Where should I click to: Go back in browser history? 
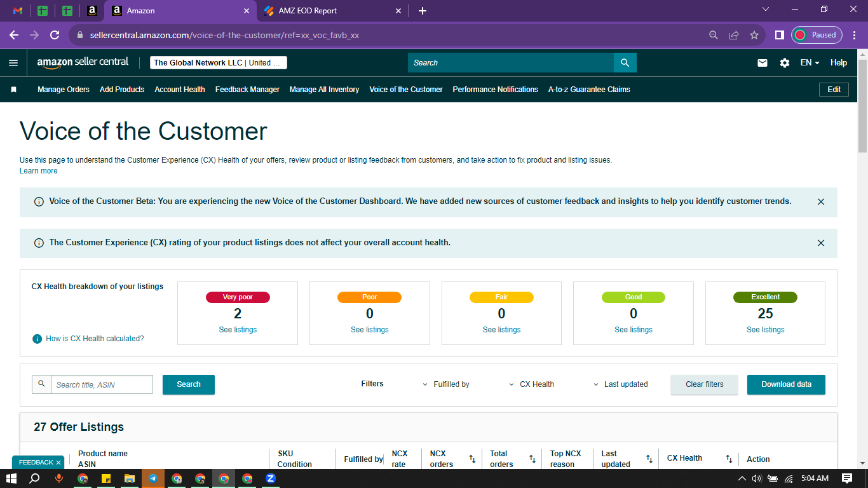tap(14, 35)
